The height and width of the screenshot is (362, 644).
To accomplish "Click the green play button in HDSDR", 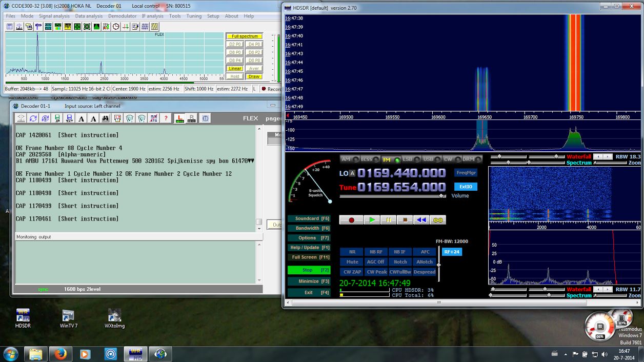I will (x=372, y=220).
